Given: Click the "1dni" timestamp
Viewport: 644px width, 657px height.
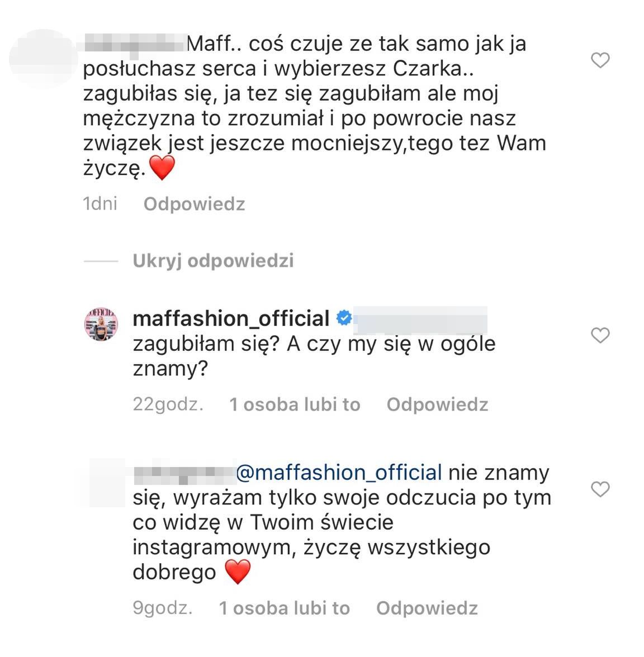Looking at the screenshot, I should pos(100,204).
